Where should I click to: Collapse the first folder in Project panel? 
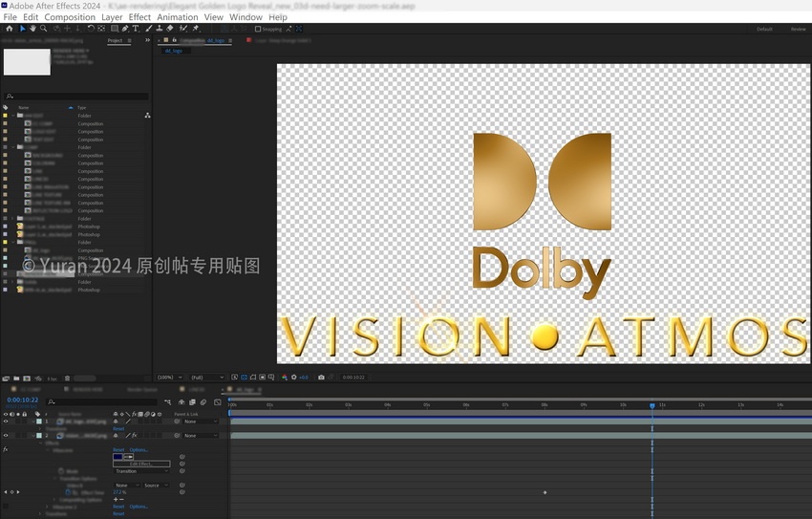point(13,116)
